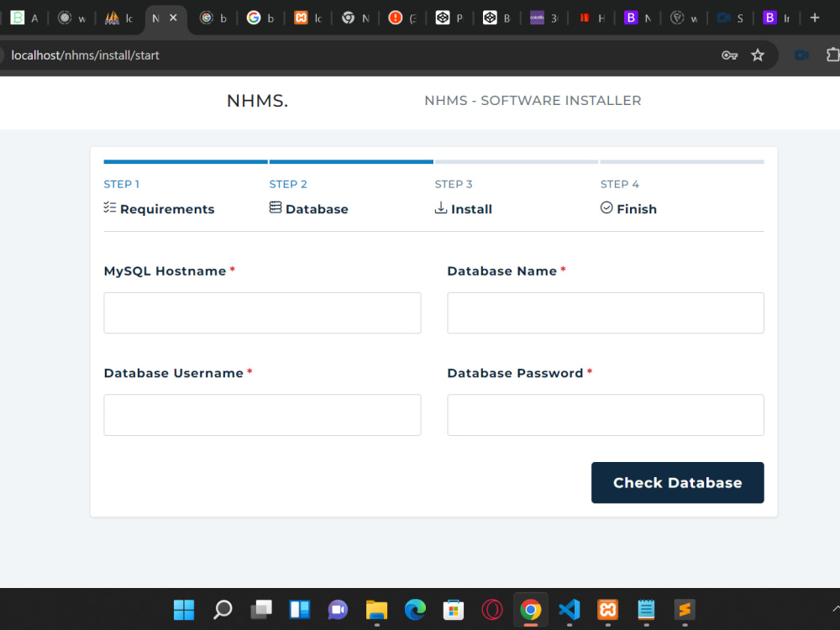The image size is (840, 630).
Task: Open Visual Studio Code from the taskbar
Action: (x=569, y=610)
